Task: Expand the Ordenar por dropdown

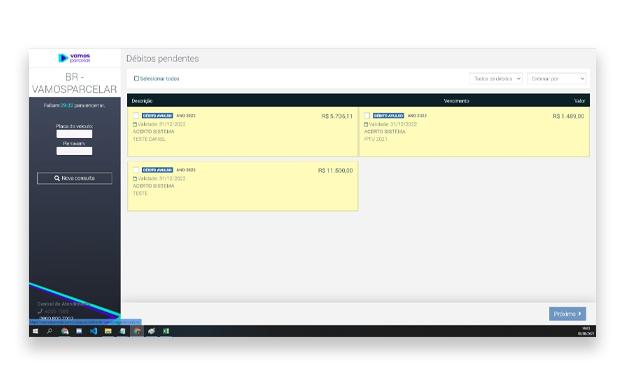Action: (556, 79)
